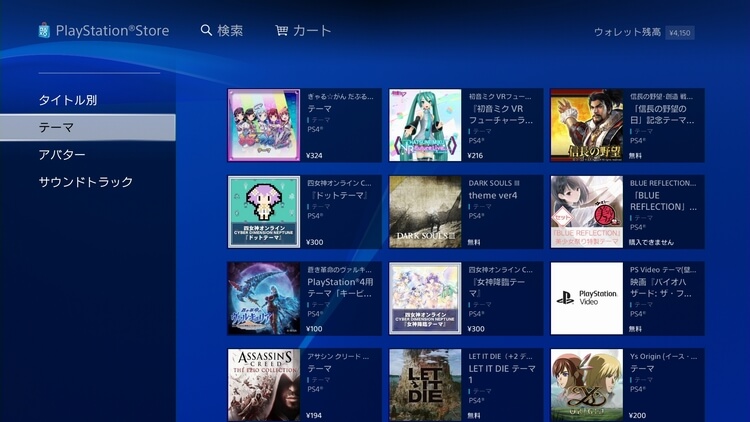Open the ドットテーマ pixel character thumbnail
This screenshot has width=750, height=422.
264,212
